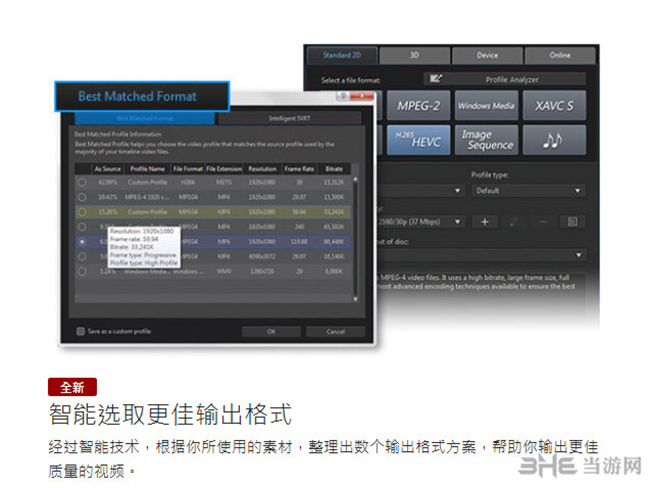Sort by the File Format column header

click(188, 169)
